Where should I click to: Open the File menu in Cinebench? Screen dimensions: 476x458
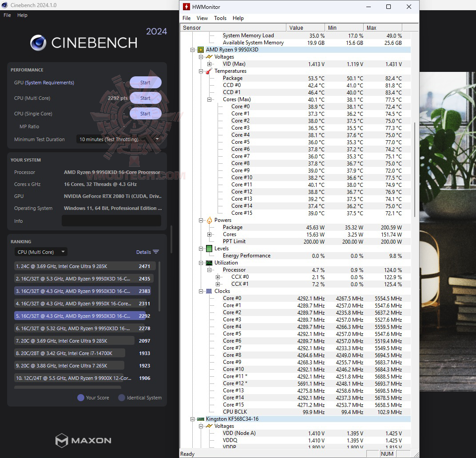tap(7, 15)
